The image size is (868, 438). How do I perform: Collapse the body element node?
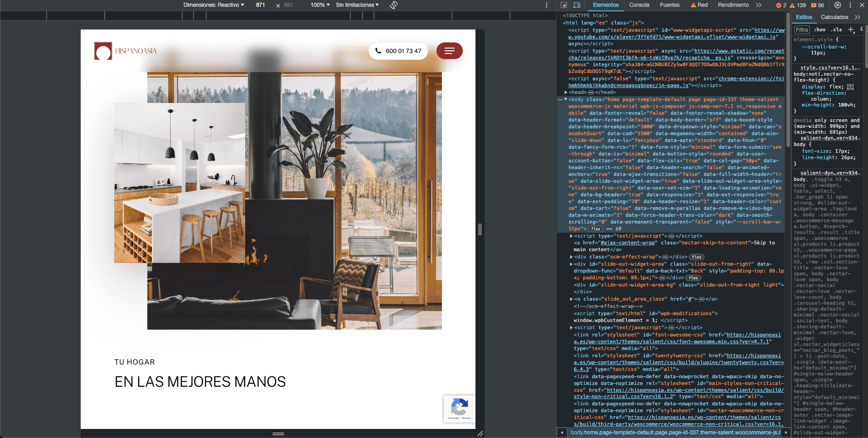(x=566, y=100)
